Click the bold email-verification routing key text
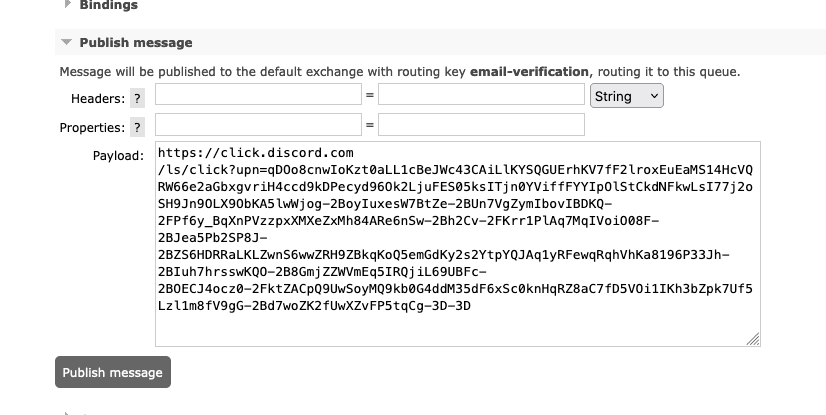Image resolution: width=826 pixels, height=415 pixels. (x=529, y=72)
